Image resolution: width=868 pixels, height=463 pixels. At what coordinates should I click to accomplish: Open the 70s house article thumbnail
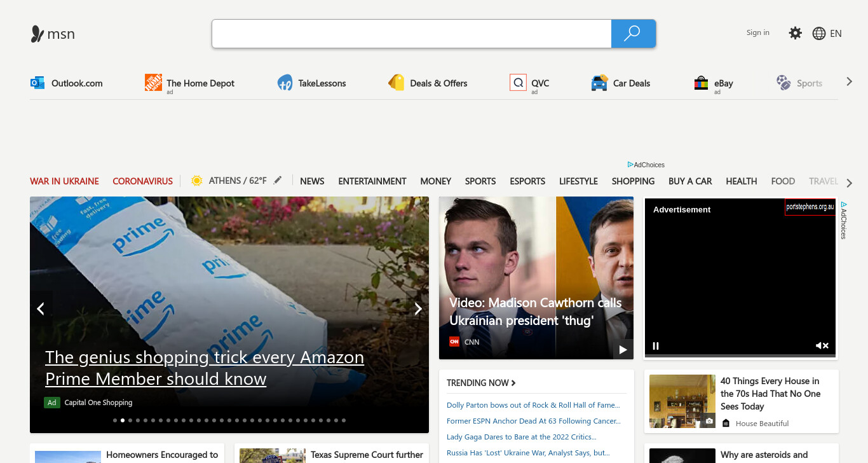(682, 401)
